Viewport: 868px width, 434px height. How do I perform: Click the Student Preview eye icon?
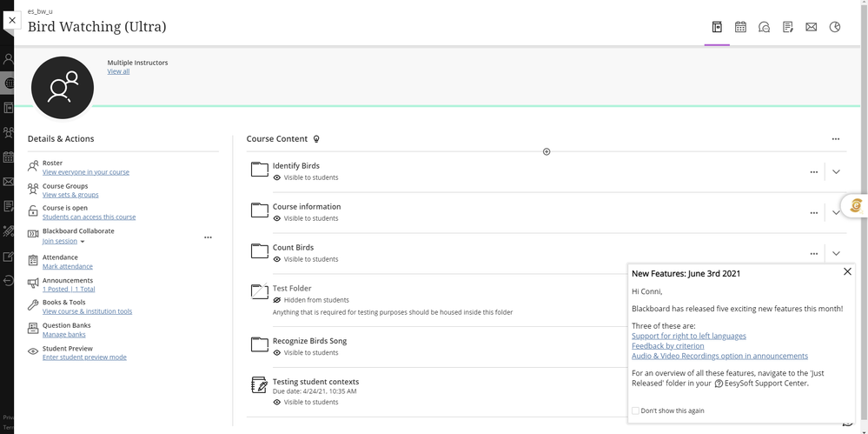tap(33, 351)
